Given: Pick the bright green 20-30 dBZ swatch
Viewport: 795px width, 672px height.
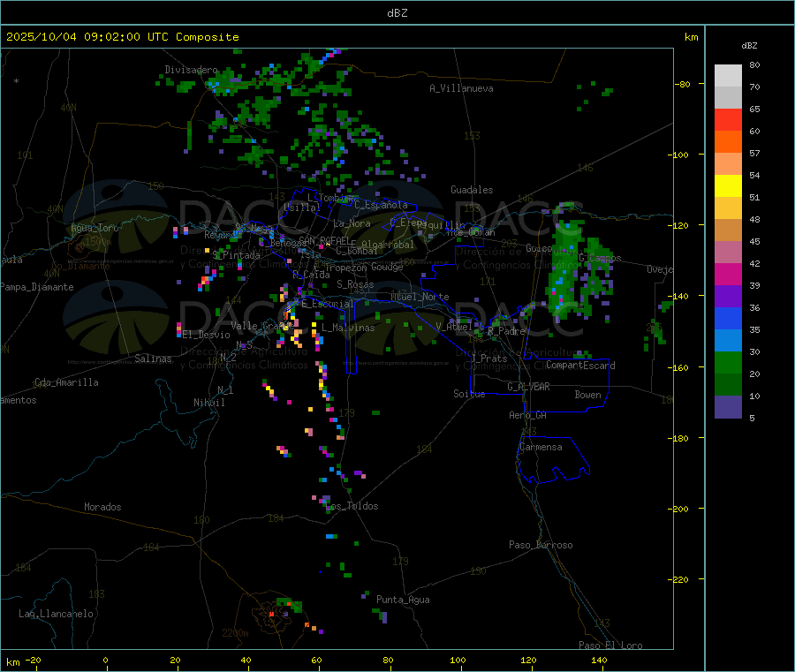Looking at the screenshot, I should (728, 362).
